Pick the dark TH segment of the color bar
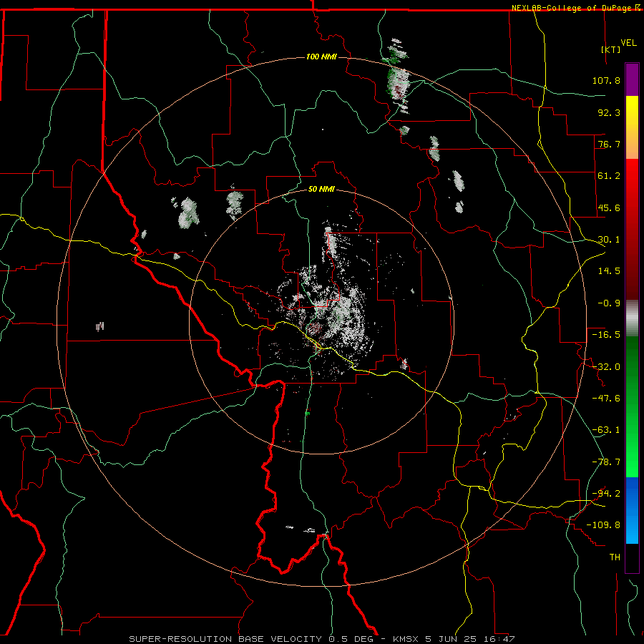The height and width of the screenshot is (644, 644). click(632, 557)
